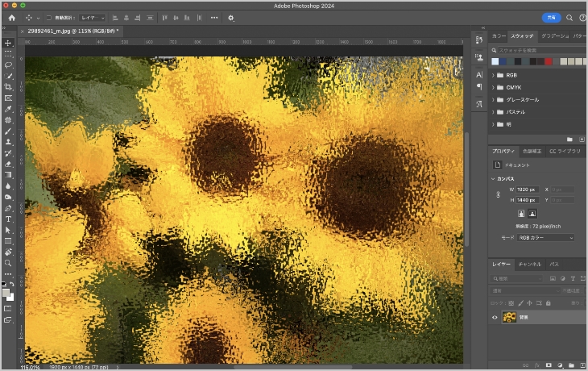The height and width of the screenshot is (371, 588).
Task: Create new swatch plus icon
Action: pyautogui.click(x=582, y=140)
